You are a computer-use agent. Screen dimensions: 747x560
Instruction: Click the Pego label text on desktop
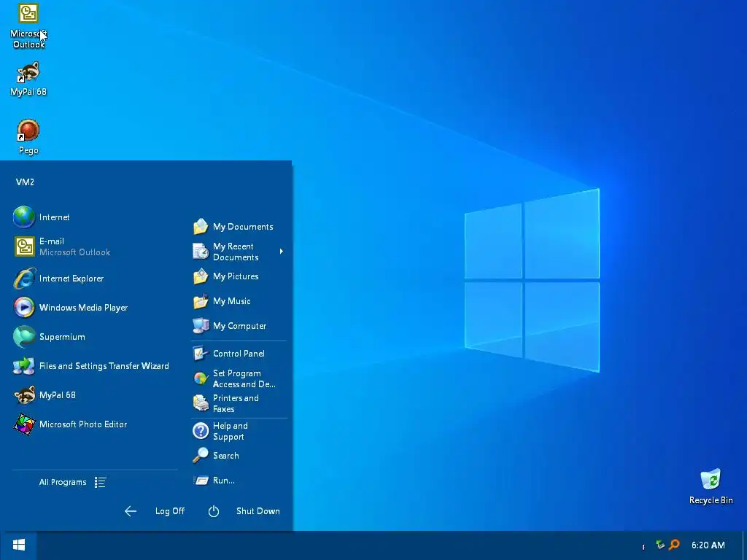[x=28, y=150]
